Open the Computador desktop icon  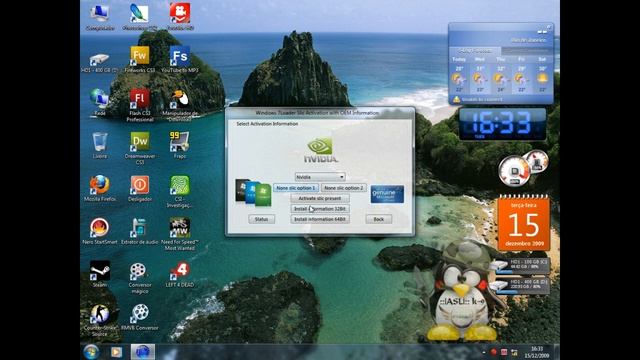click(100, 16)
